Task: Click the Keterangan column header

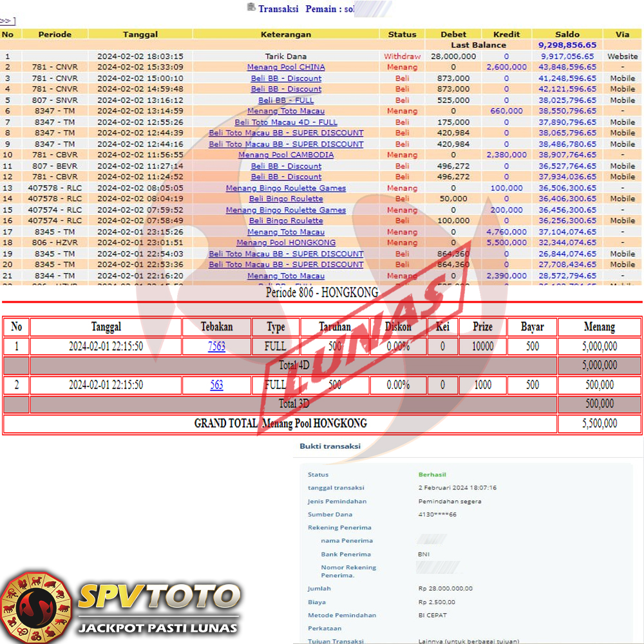Action: click(286, 34)
